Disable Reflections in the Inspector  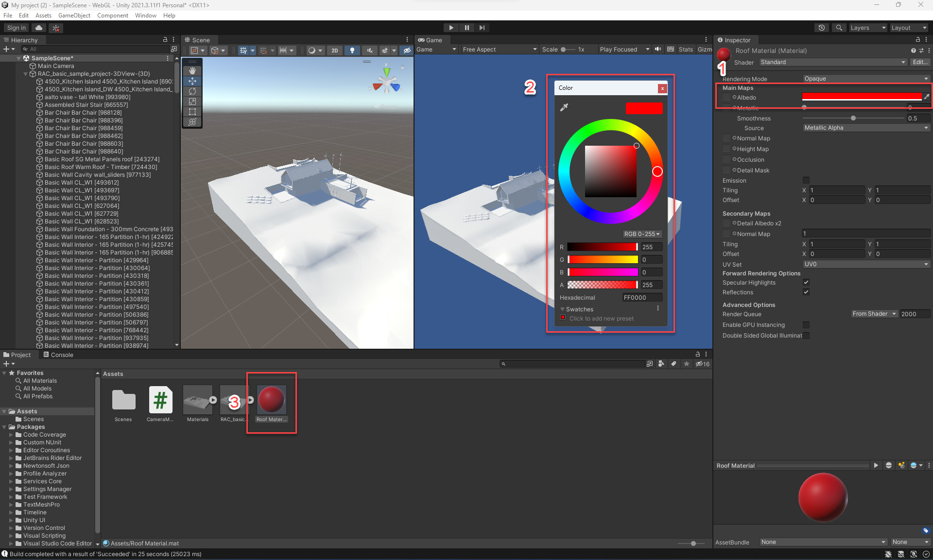tap(806, 292)
